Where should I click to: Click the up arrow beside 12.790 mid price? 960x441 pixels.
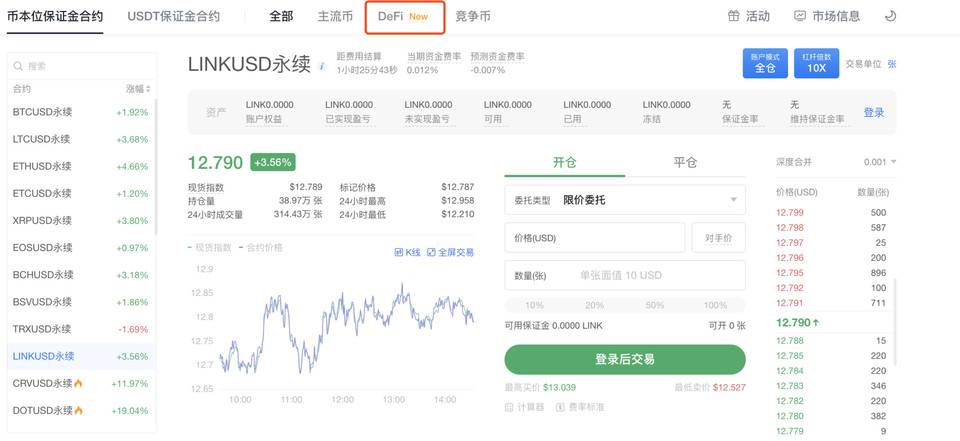point(816,323)
